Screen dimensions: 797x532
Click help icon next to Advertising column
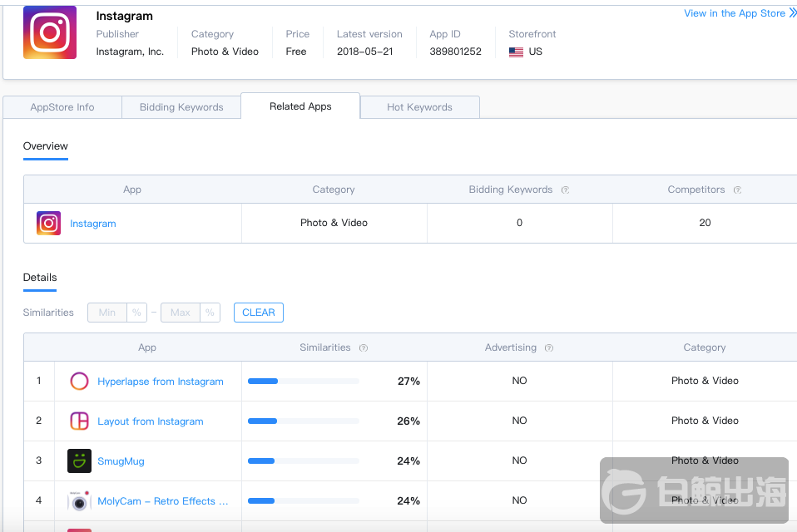tap(548, 347)
